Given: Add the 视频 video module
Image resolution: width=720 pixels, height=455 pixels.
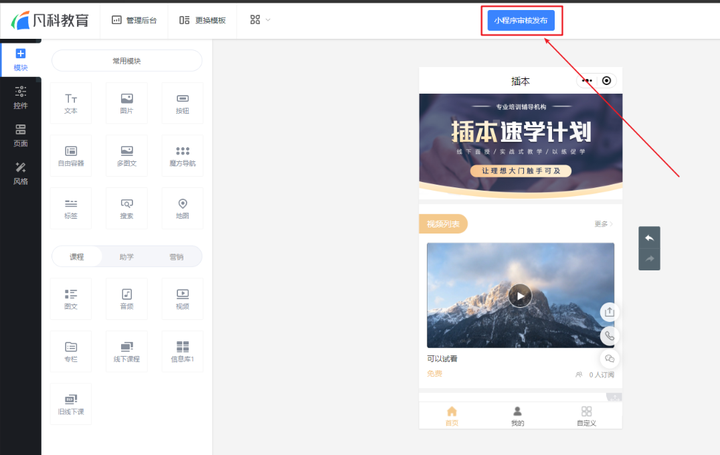Looking at the screenshot, I should pyautogui.click(x=182, y=299).
